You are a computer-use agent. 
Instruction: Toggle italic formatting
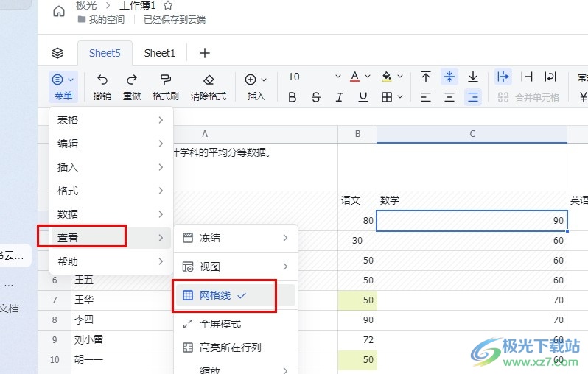pyautogui.click(x=340, y=97)
